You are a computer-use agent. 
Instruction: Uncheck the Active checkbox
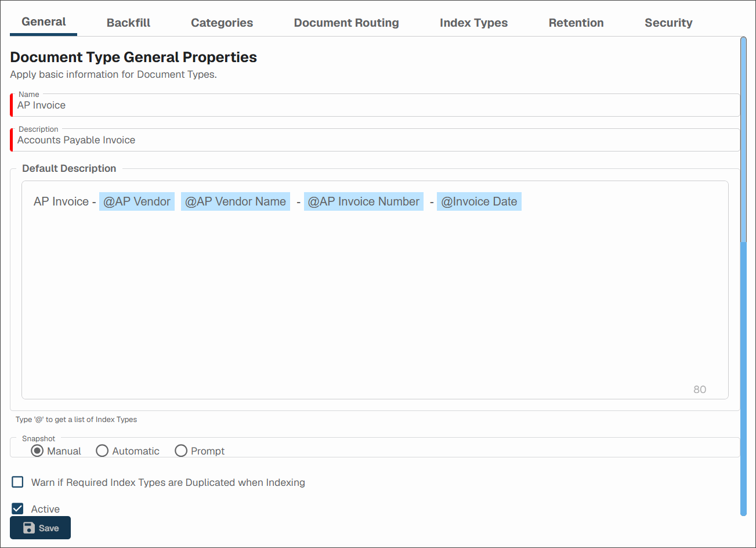pos(18,509)
